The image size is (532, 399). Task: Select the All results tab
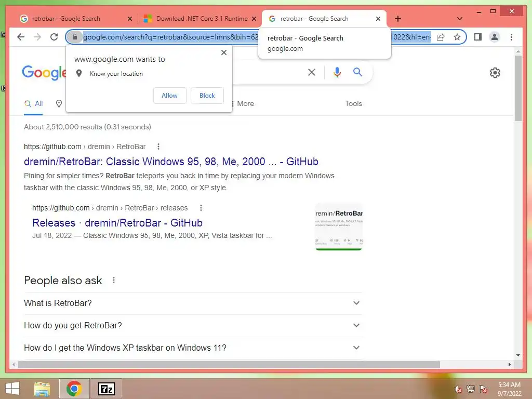[x=33, y=104]
